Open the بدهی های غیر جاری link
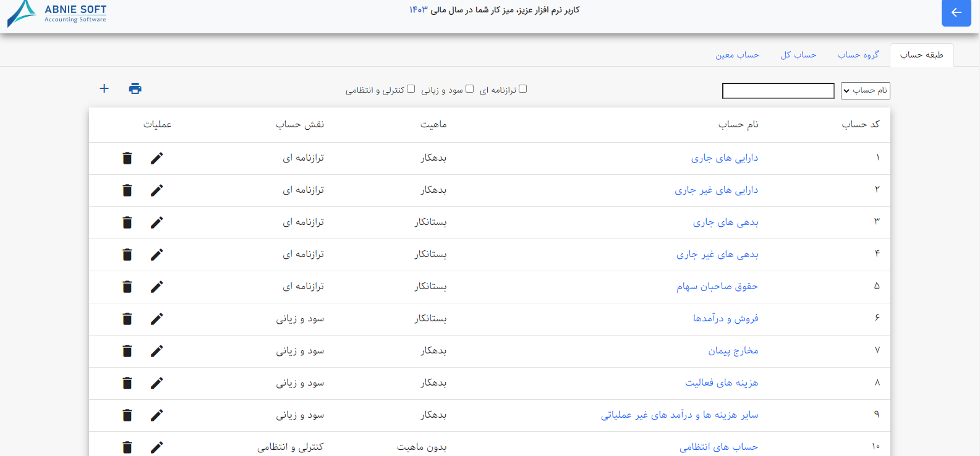The image size is (980, 456). pos(717,255)
